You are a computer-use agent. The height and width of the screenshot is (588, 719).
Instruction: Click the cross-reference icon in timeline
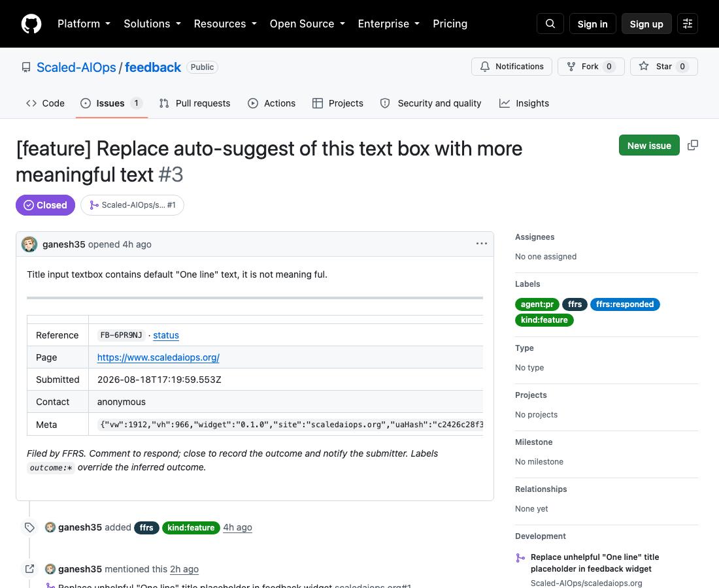pyautogui.click(x=30, y=569)
